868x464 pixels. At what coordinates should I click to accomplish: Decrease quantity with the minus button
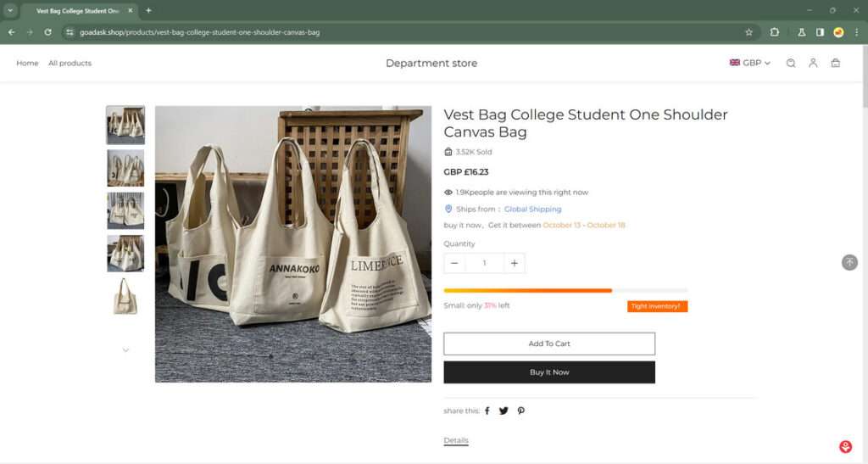[454, 263]
